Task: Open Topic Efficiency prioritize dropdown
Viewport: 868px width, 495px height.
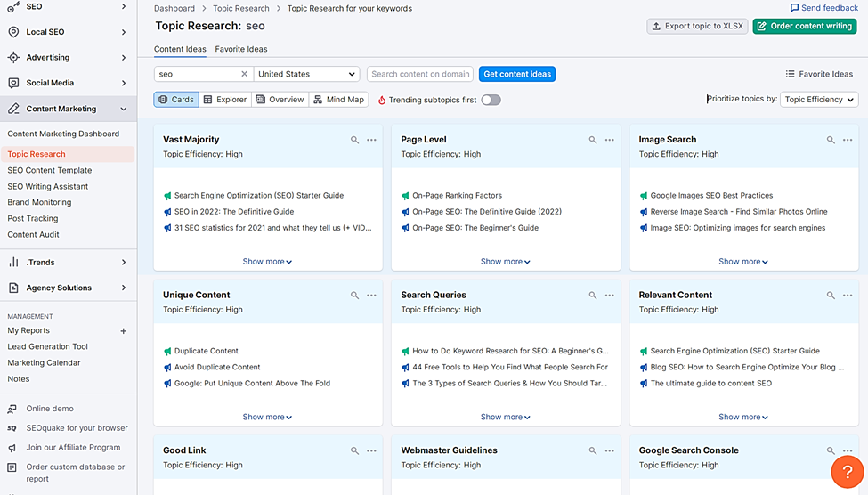Action: click(x=819, y=100)
